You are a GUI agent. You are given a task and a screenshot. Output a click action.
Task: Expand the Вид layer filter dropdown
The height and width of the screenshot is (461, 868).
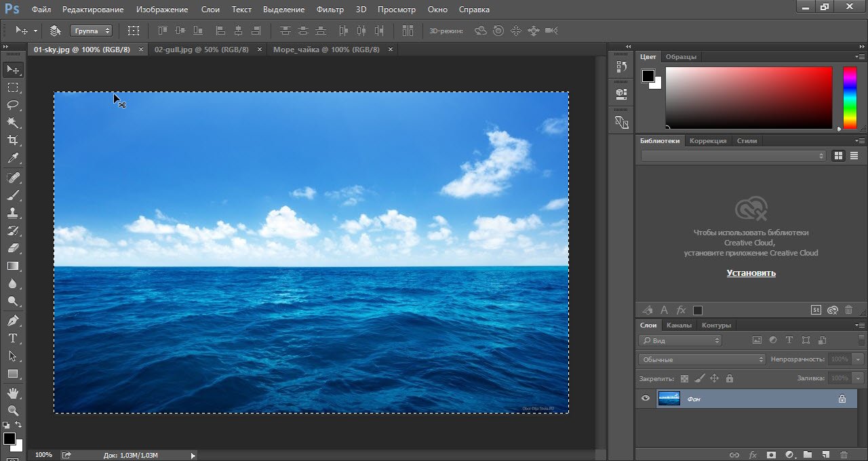681,340
